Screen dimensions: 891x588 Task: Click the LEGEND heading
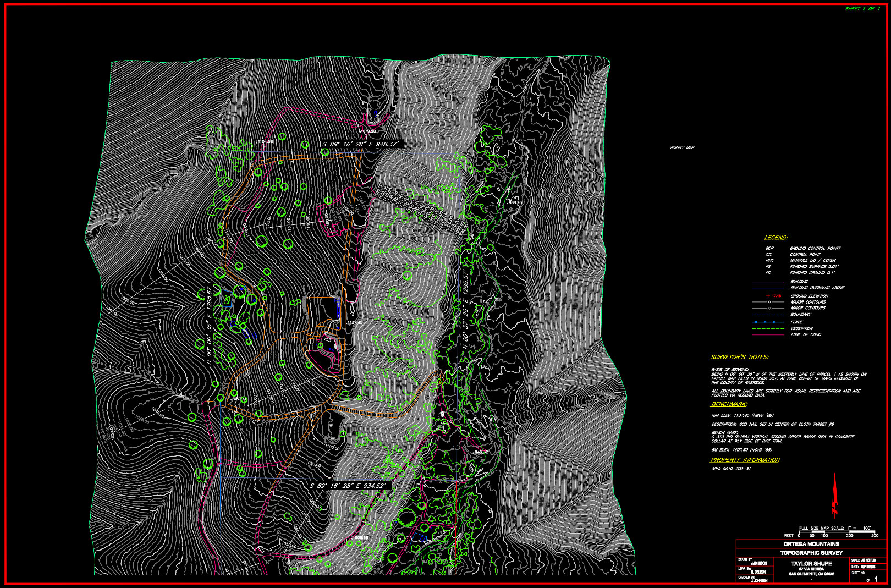[776, 238]
